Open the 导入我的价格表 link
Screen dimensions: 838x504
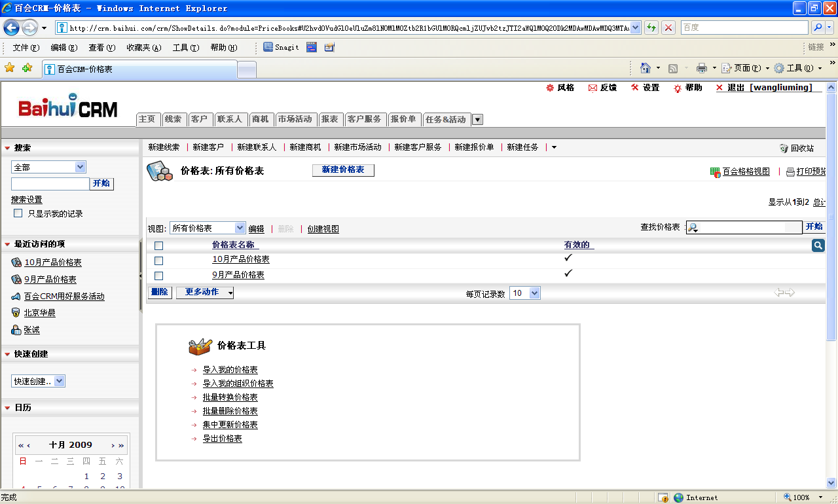pos(230,370)
